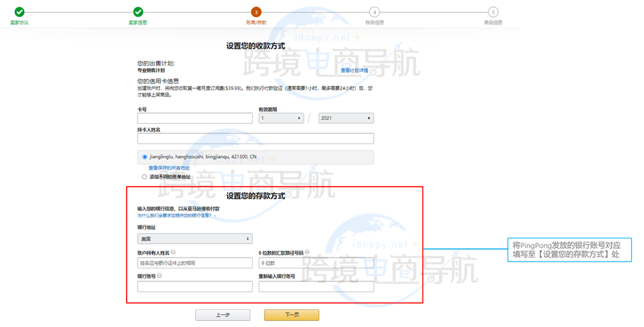Open the 查看计划详情 link
Image resolution: width=644 pixels, height=327 pixels.
pos(354,71)
